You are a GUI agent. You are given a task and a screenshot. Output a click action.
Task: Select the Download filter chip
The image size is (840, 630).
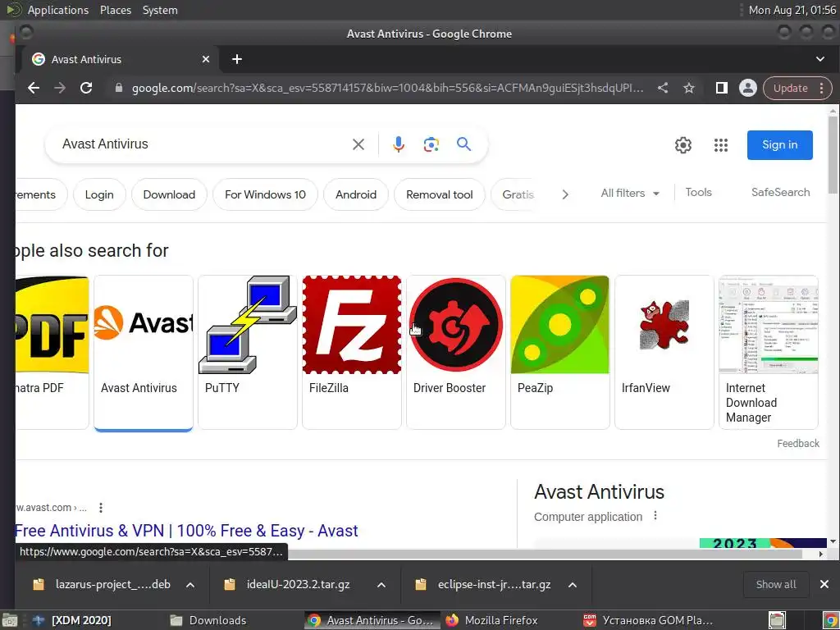[x=169, y=194]
